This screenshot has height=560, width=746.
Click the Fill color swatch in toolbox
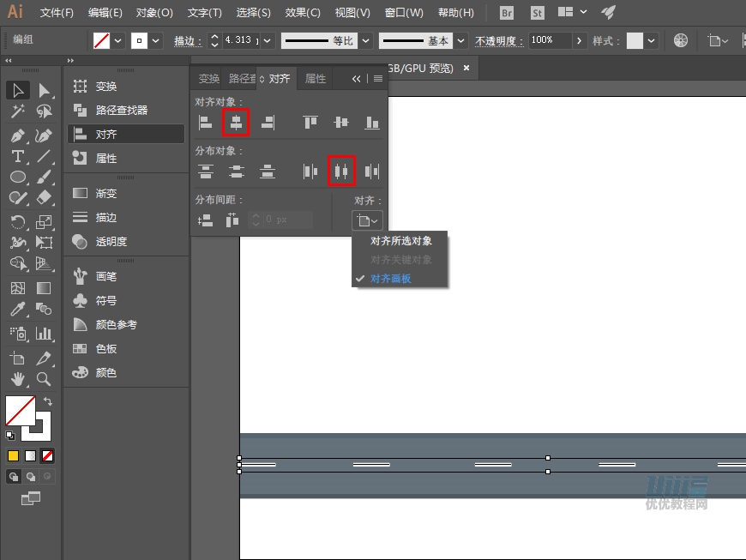coord(20,411)
